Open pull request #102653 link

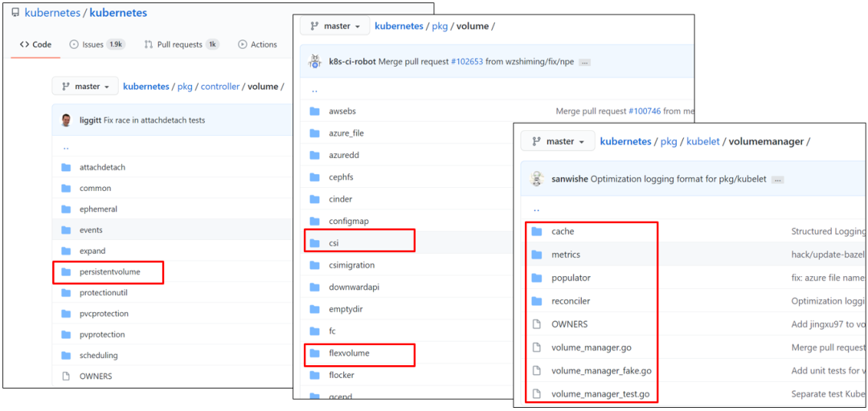tap(467, 61)
